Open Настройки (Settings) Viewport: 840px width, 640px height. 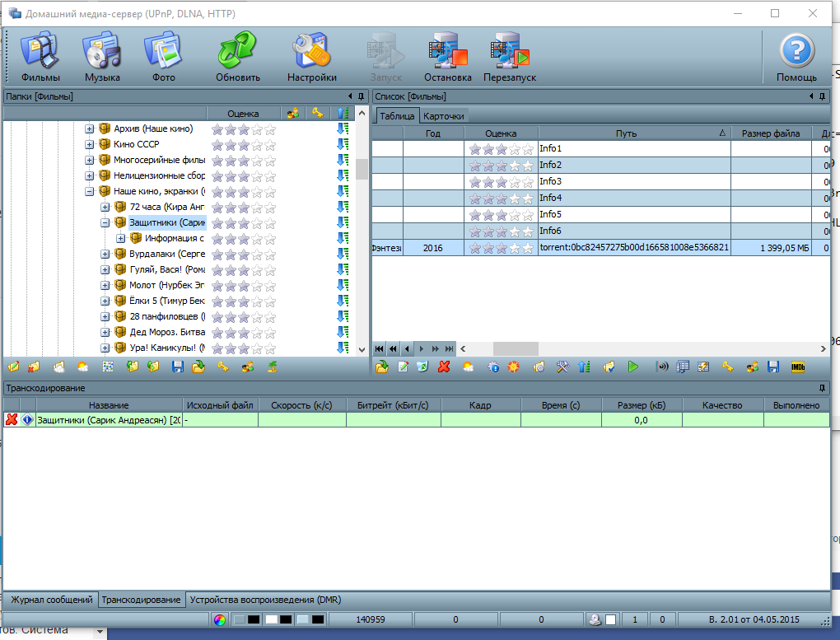coord(311,56)
